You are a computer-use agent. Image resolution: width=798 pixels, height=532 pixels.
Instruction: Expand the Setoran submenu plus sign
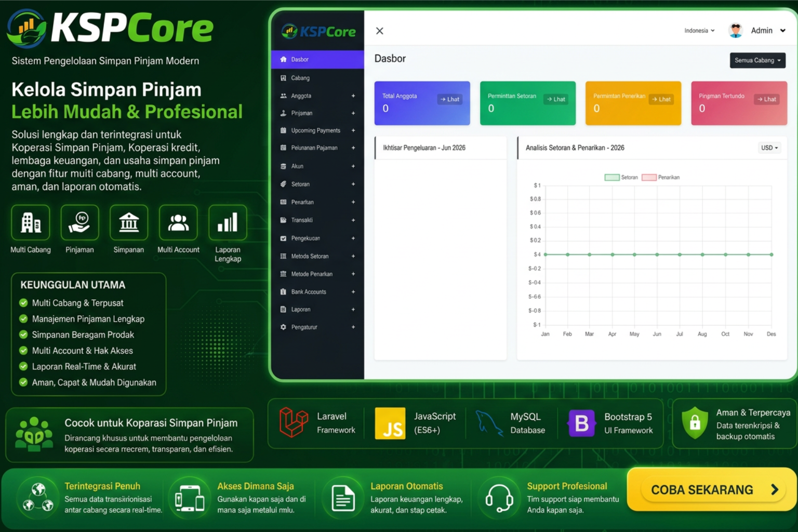click(x=353, y=184)
